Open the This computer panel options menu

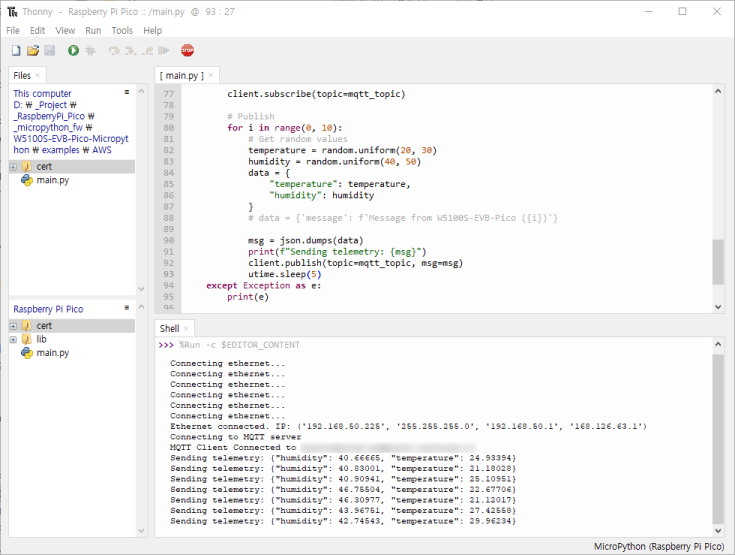coord(127,92)
